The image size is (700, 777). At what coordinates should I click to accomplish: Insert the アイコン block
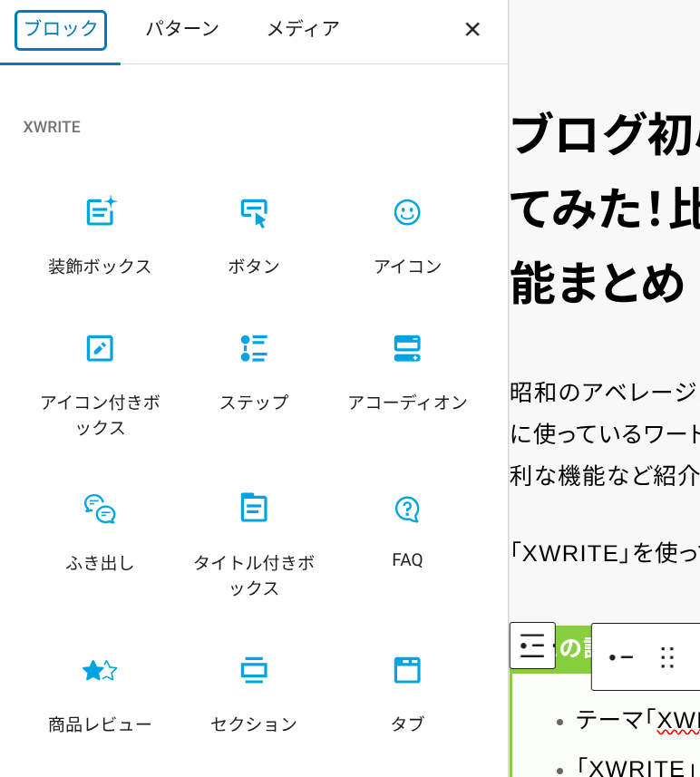point(407,237)
